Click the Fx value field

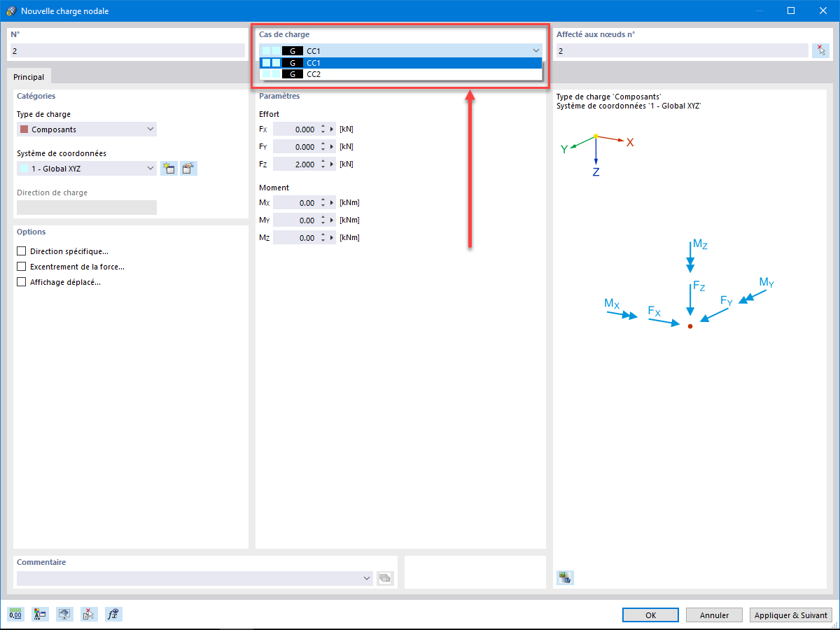tap(295, 129)
